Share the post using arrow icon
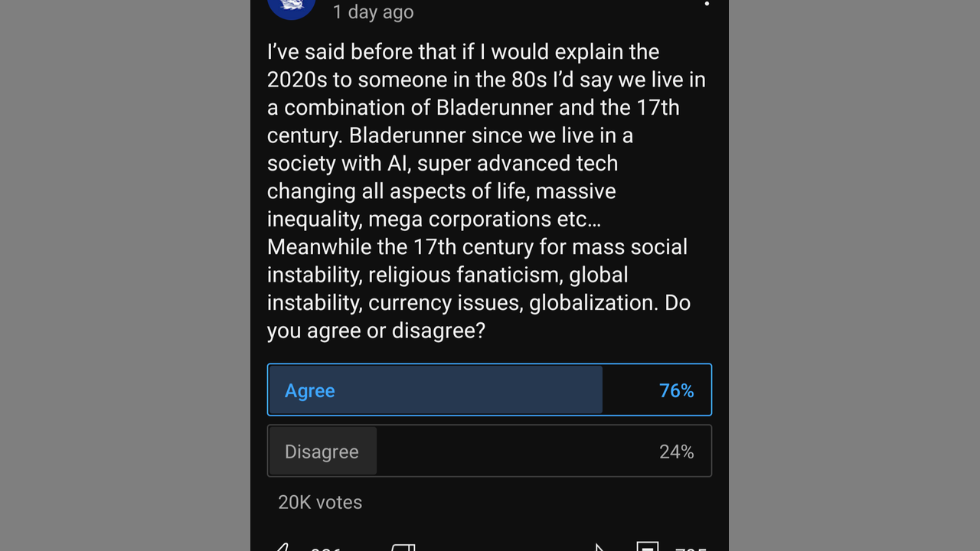This screenshot has height=551, width=980. point(599,548)
